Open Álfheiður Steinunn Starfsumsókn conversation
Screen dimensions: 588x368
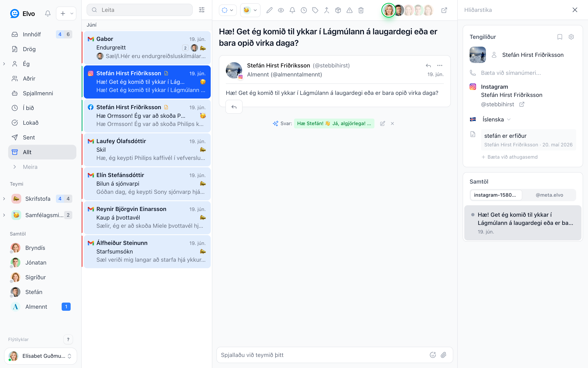(x=147, y=251)
